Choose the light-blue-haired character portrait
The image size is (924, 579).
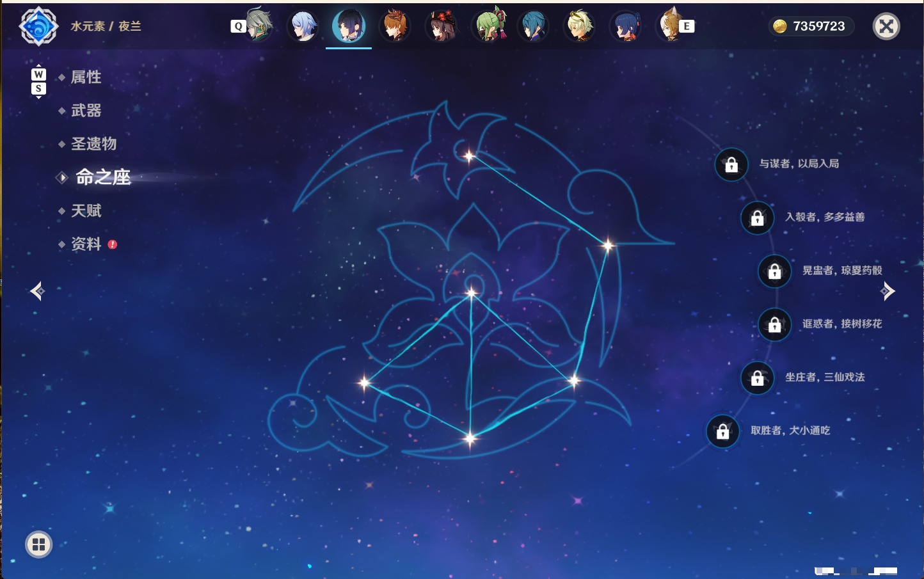[x=303, y=26]
